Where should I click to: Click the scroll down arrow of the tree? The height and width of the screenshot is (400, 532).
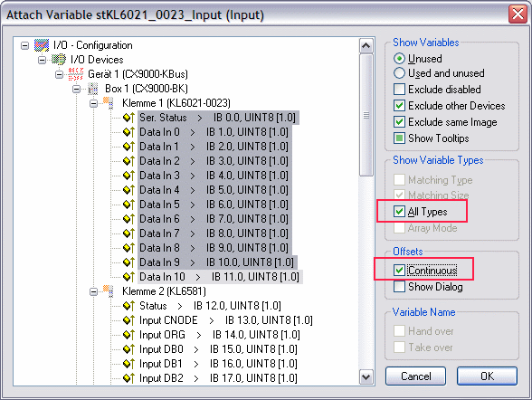tap(366, 377)
